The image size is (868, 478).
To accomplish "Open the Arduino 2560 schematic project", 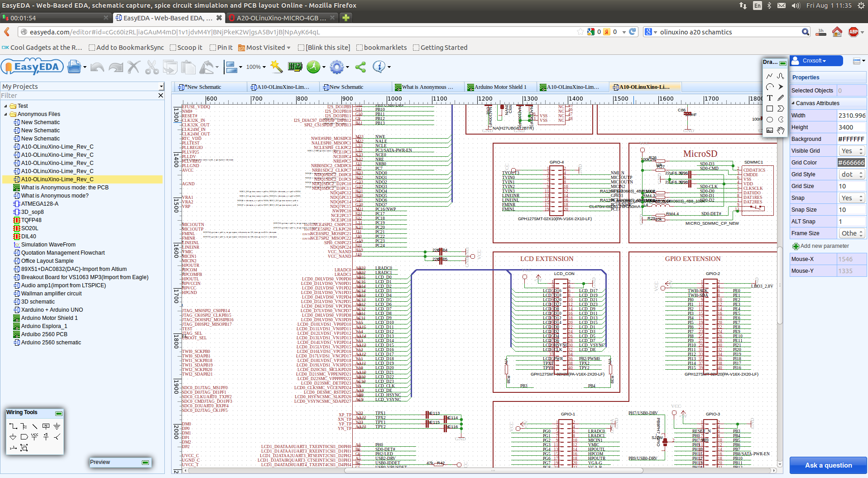I will click(51, 343).
